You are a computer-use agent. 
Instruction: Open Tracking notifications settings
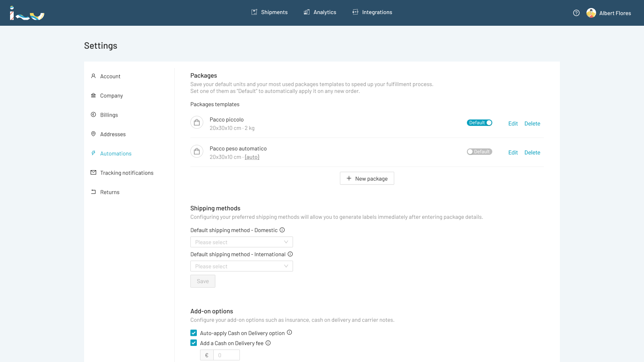126,173
